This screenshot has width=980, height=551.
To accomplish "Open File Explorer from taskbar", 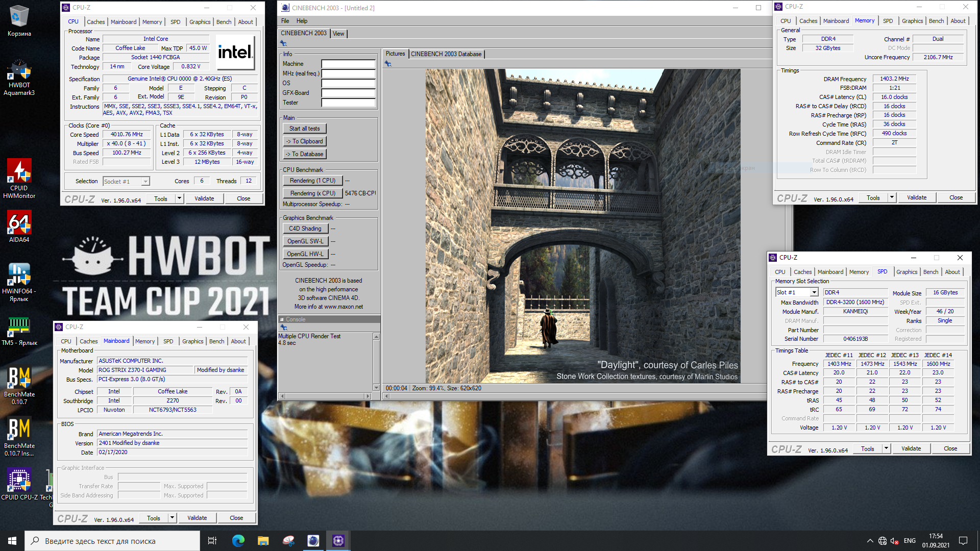I will point(263,541).
